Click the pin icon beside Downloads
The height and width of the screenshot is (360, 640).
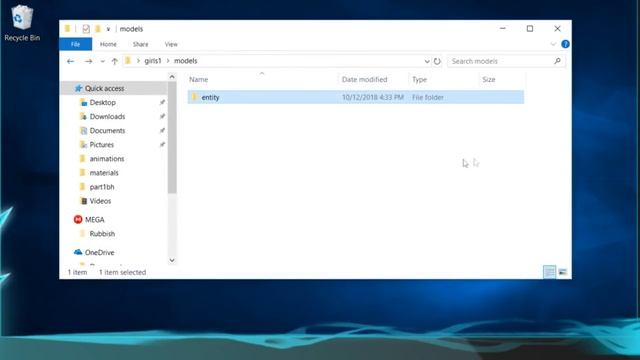tap(162, 117)
